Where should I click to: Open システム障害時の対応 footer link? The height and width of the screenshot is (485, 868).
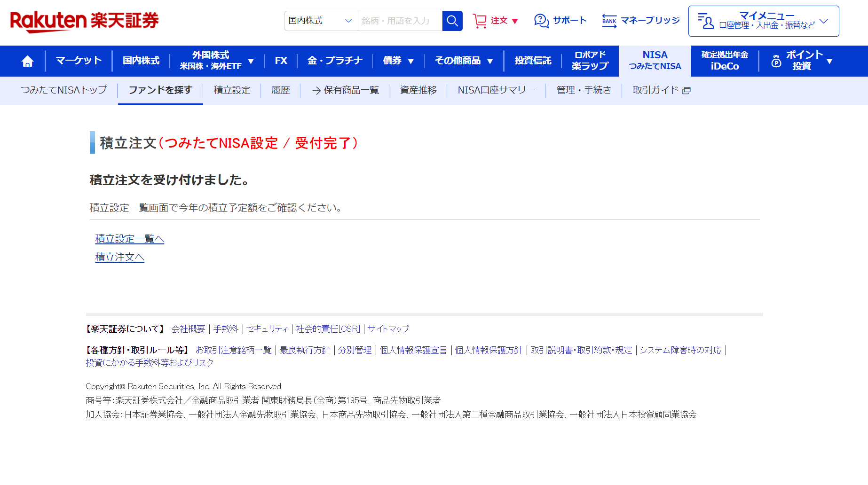pyautogui.click(x=680, y=350)
